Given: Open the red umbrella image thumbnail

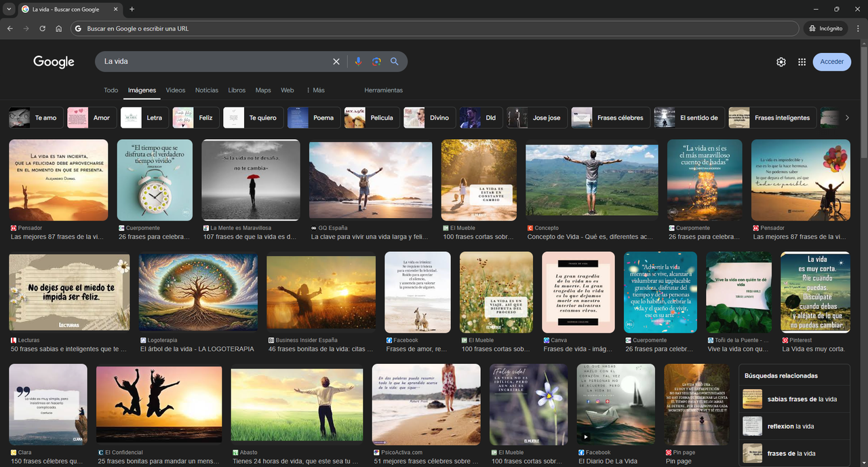Looking at the screenshot, I should click(x=251, y=180).
